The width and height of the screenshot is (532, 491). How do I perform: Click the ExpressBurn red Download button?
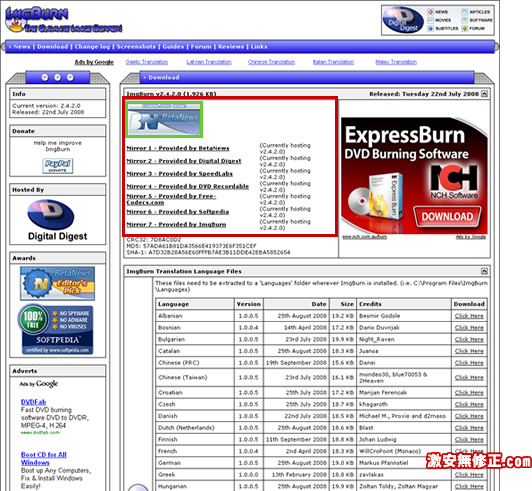click(x=447, y=216)
